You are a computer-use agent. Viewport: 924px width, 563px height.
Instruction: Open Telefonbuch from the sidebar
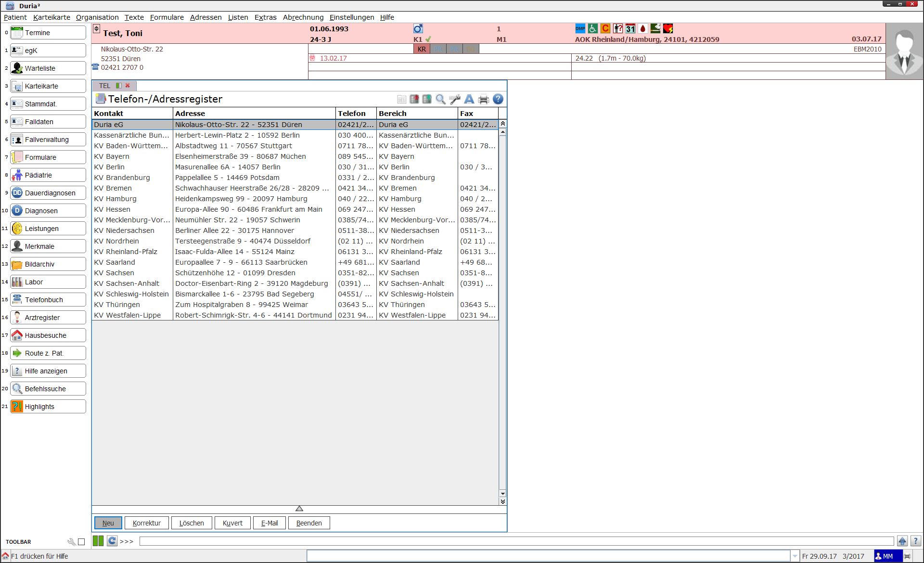48,300
